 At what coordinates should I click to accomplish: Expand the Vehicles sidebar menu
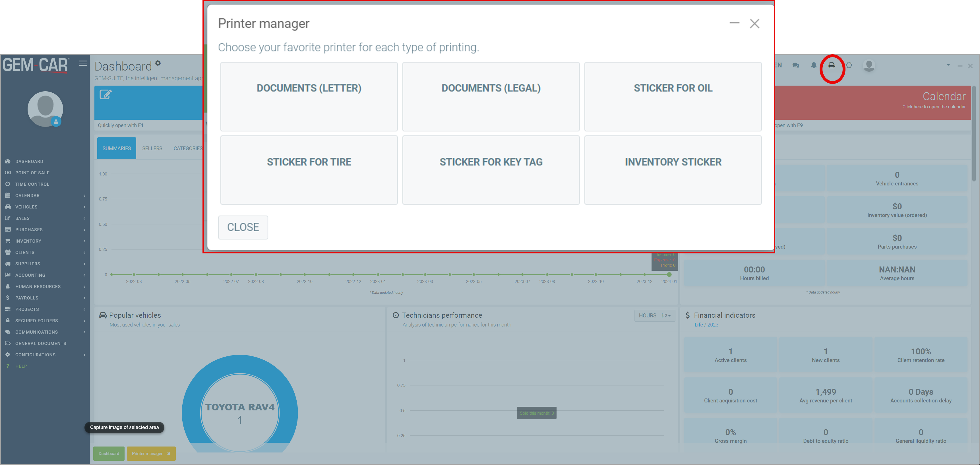click(x=26, y=207)
